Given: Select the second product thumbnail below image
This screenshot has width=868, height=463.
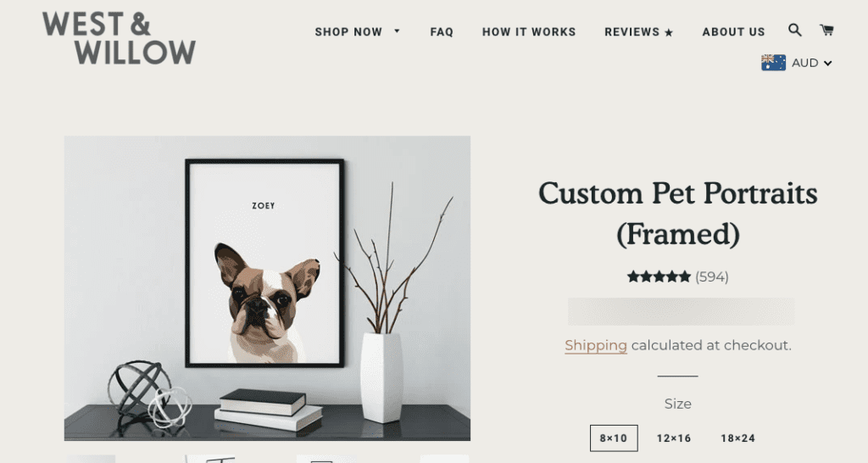Looking at the screenshot, I should tap(210, 459).
